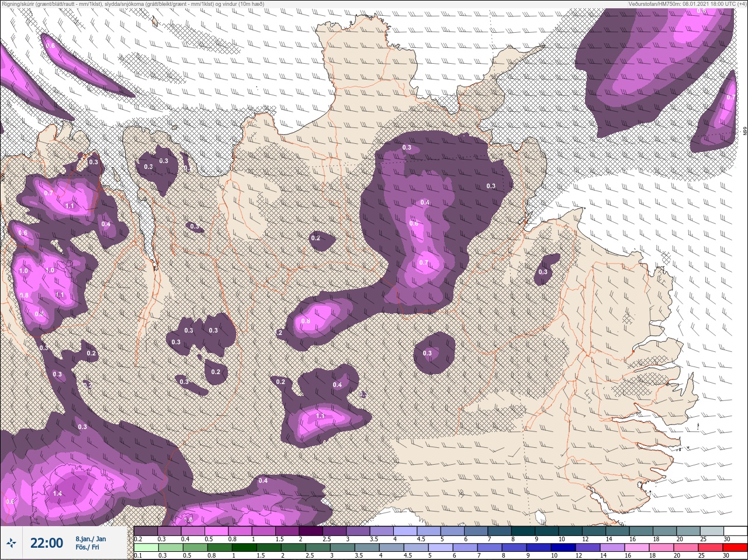Select the bright red 30 swatch in lower legend
The image size is (748, 560).
[x=735, y=547]
